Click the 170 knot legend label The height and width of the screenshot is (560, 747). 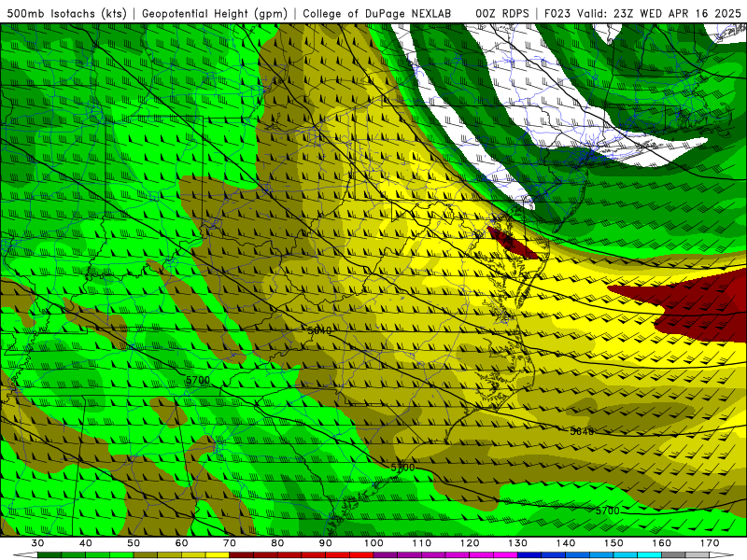pyautogui.click(x=710, y=543)
